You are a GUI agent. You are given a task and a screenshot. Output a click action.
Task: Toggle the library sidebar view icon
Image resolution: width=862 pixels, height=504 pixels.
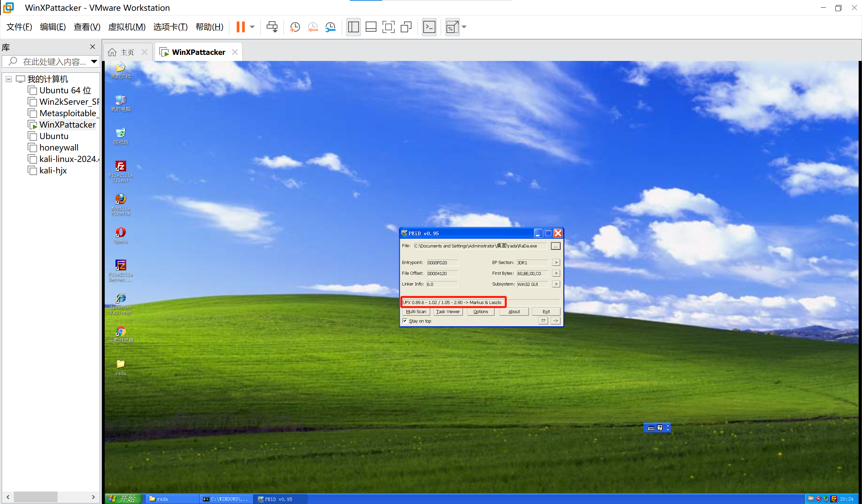pos(353,27)
